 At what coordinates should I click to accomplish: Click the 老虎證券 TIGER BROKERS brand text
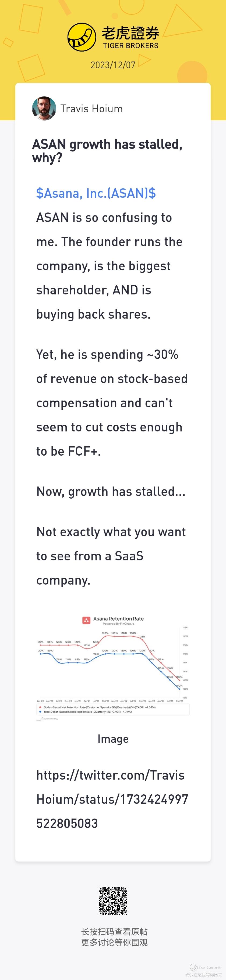(x=130, y=37)
